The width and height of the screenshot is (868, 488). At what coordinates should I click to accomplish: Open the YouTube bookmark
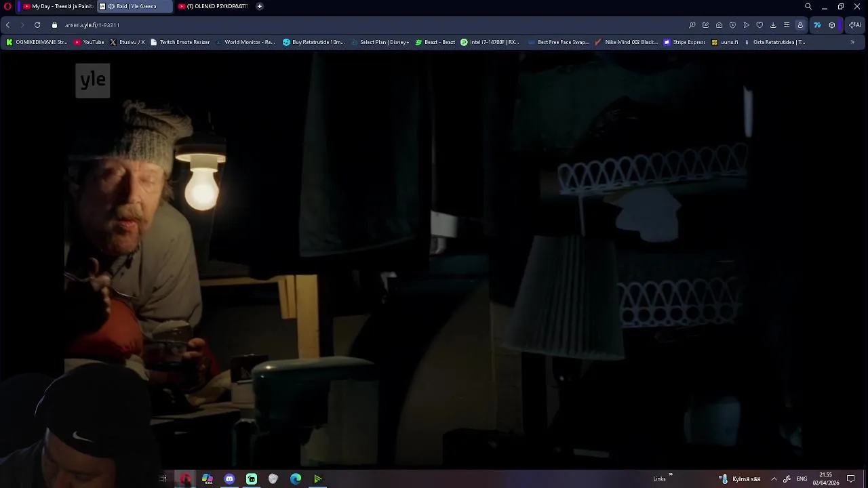pyautogui.click(x=89, y=42)
